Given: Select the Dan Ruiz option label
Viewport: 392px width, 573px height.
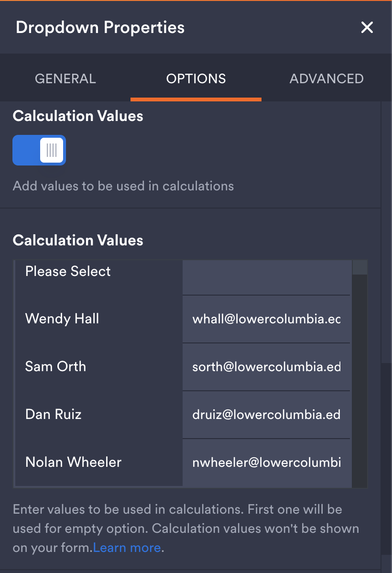Looking at the screenshot, I should coord(53,414).
